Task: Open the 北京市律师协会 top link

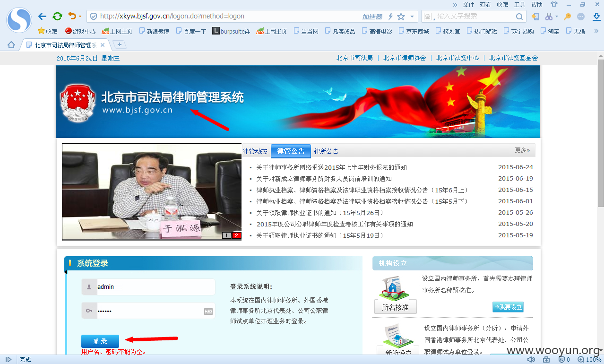Action: 405,58
